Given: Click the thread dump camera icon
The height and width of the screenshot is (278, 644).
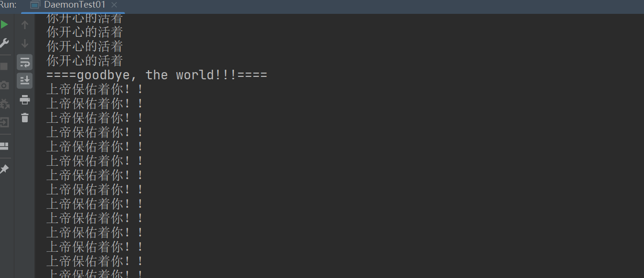Looking at the screenshot, I should point(4,86).
